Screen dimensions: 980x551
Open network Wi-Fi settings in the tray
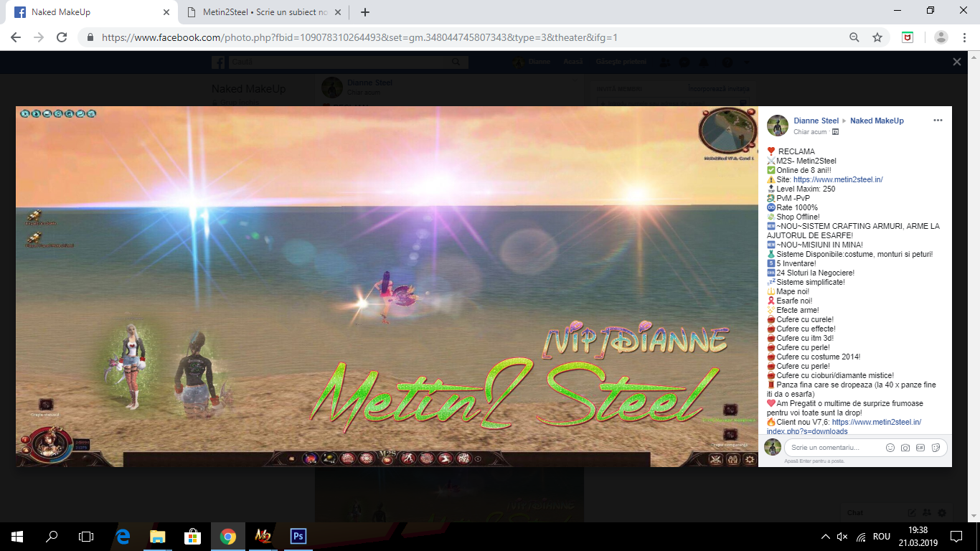pyautogui.click(x=860, y=537)
